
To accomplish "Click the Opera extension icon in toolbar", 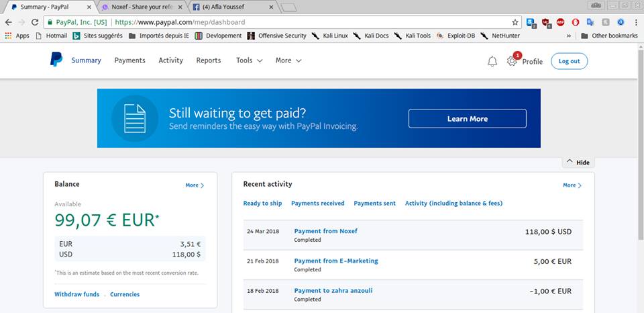I will coord(576,21).
